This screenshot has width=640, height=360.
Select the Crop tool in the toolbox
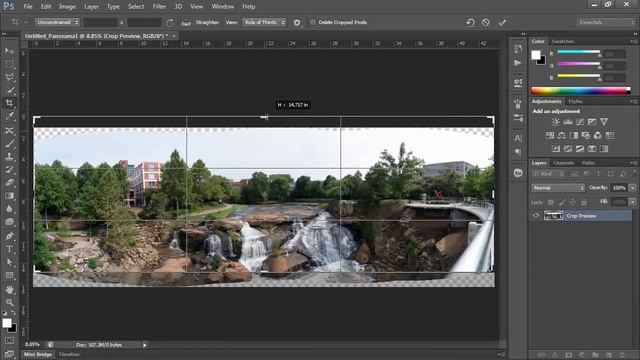[x=9, y=103]
